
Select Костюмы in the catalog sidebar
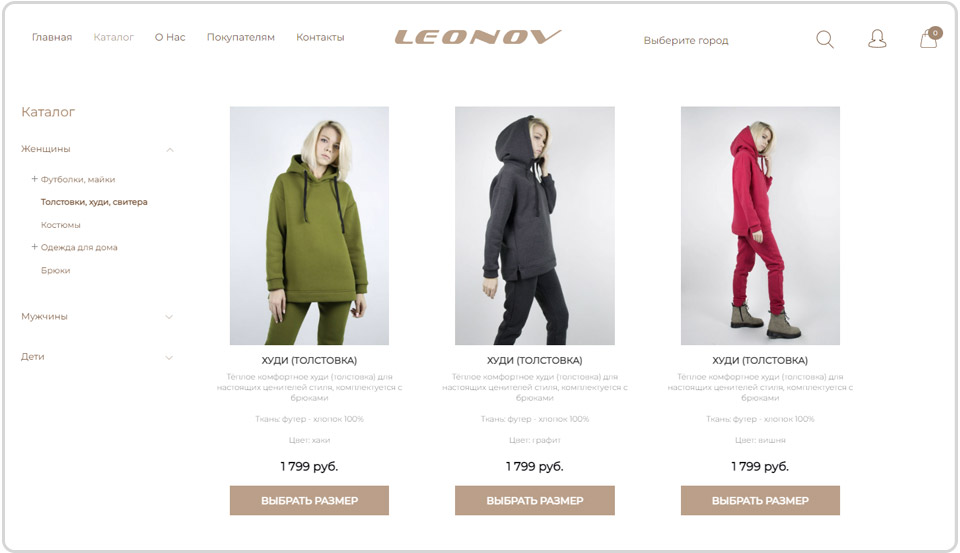[x=61, y=225]
